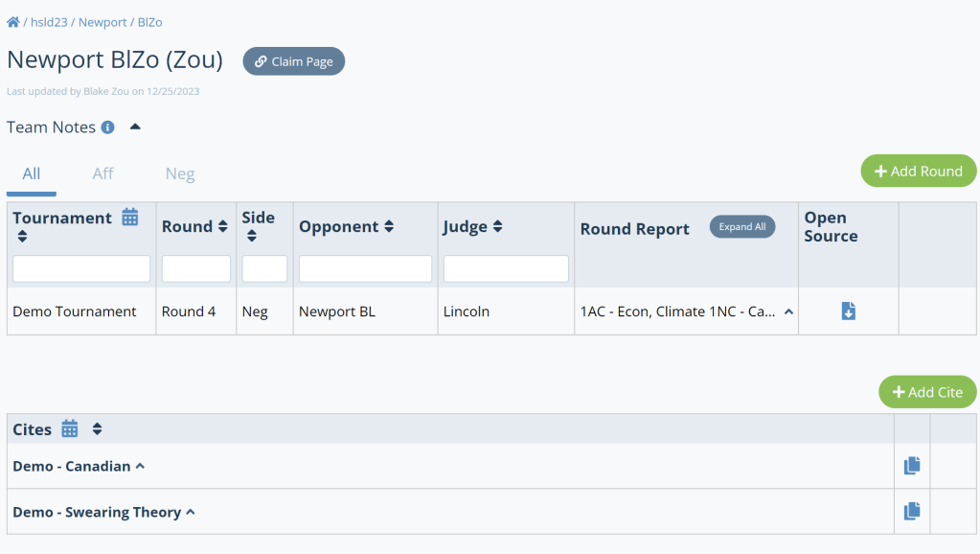Switch to the Aff tab
980x554 pixels.
(x=103, y=173)
